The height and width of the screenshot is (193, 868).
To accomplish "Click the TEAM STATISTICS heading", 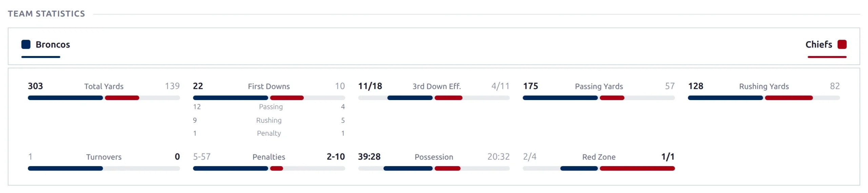I will (46, 14).
